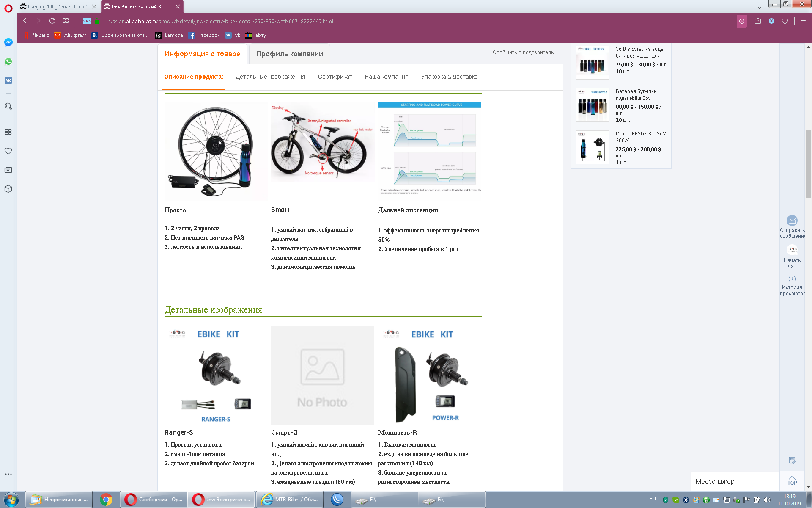The image size is (812, 508).
Task: Open start page grid button
Action: point(66,21)
